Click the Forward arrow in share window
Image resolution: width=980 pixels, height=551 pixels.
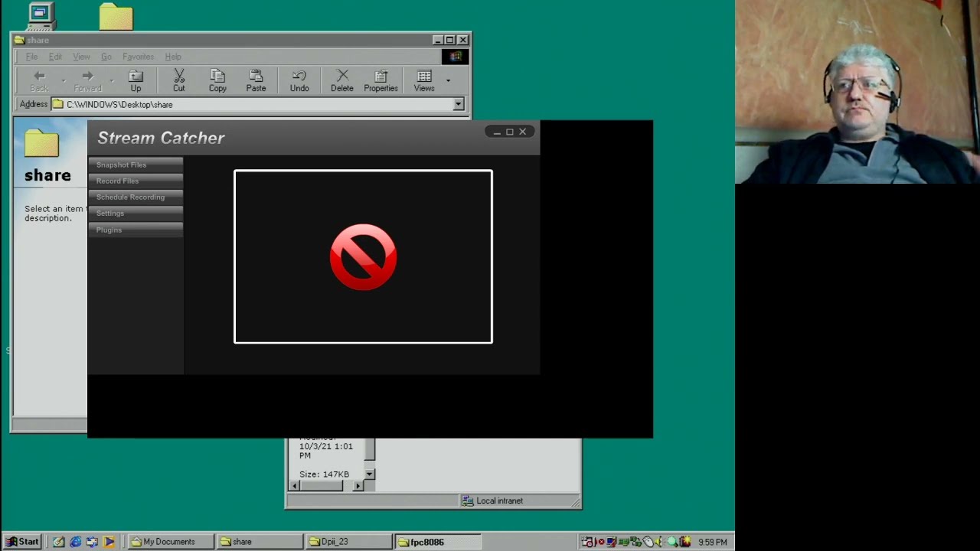pos(87,80)
